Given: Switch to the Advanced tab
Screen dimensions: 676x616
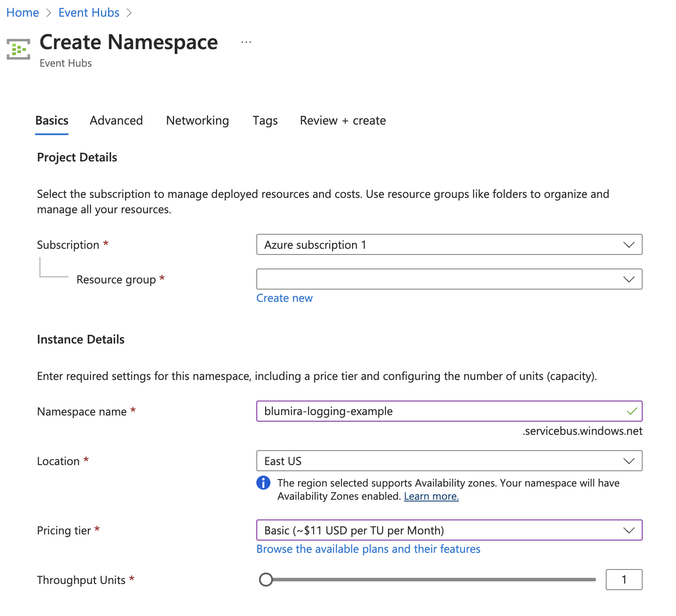Looking at the screenshot, I should coord(116,121).
